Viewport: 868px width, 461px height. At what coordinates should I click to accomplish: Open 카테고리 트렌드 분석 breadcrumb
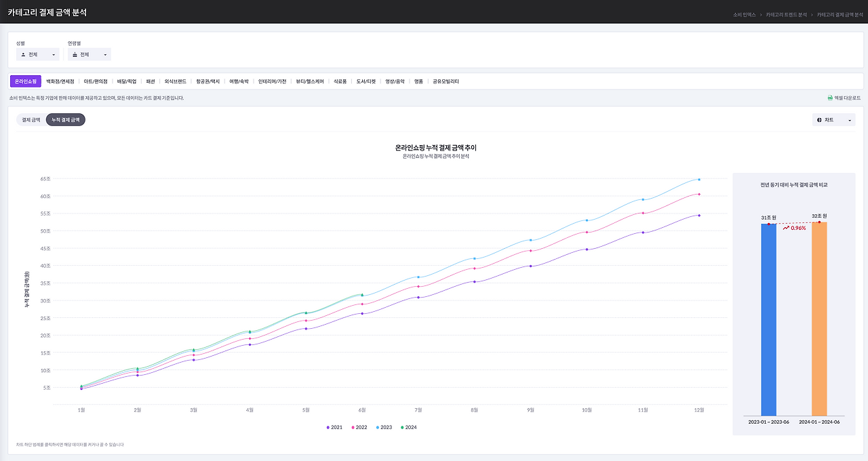coord(787,14)
